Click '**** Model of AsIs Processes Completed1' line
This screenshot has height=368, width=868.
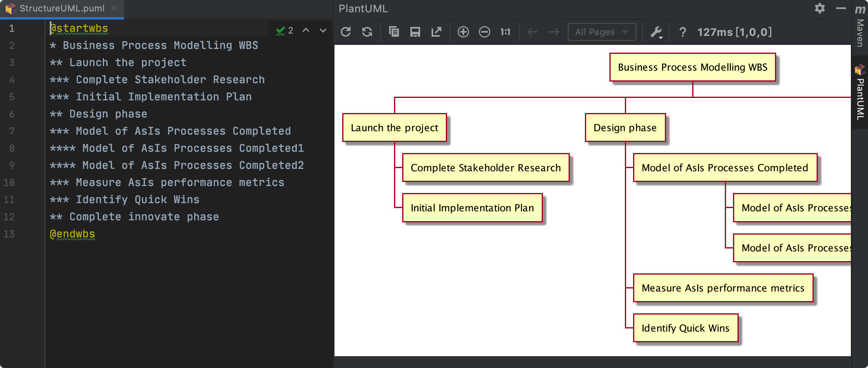pos(177,148)
